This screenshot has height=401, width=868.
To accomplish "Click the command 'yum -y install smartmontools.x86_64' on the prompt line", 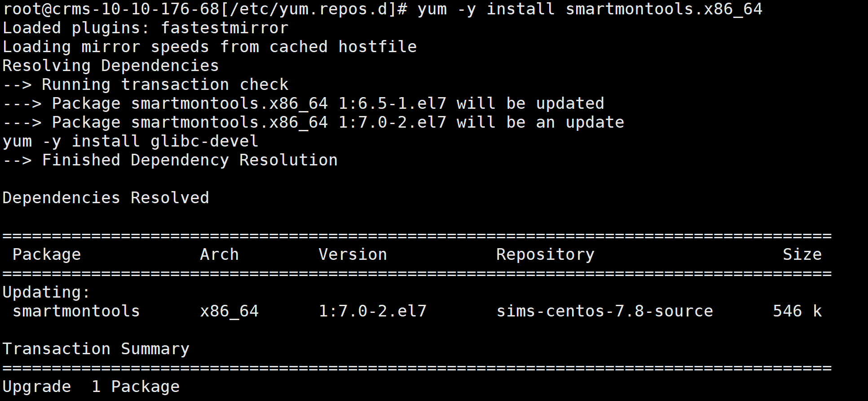I will 590,9.
